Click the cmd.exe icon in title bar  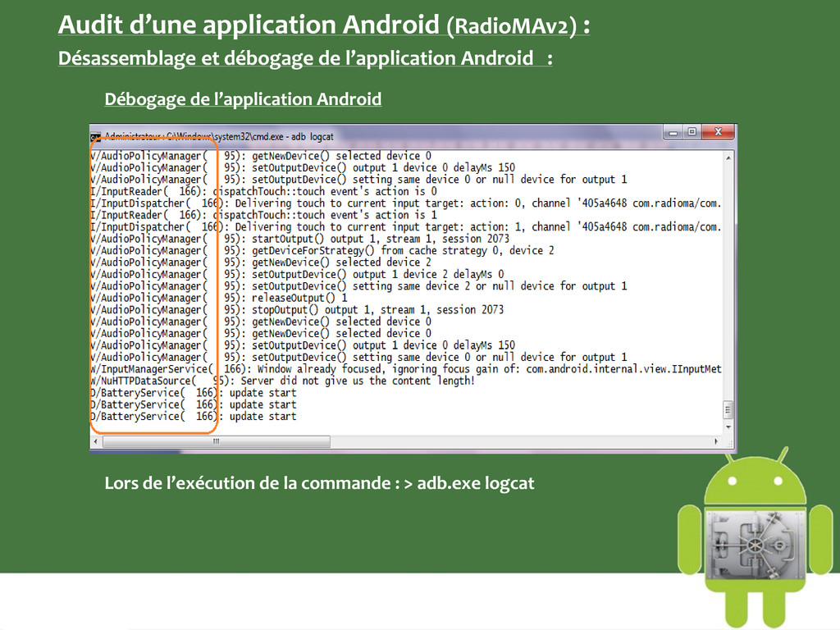95,137
